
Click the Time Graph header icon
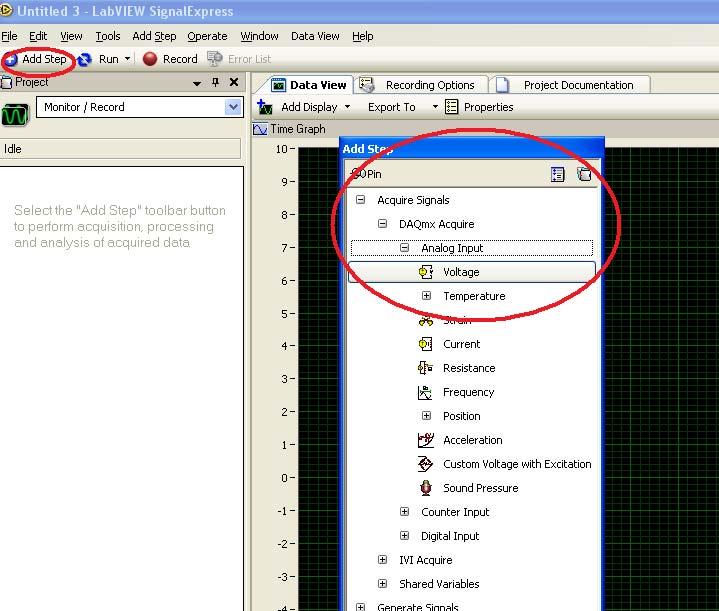(x=260, y=129)
